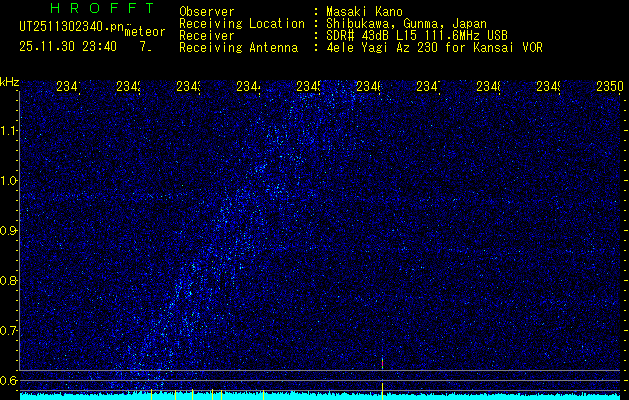Click the 'Receiving Location' field label

pos(242,24)
